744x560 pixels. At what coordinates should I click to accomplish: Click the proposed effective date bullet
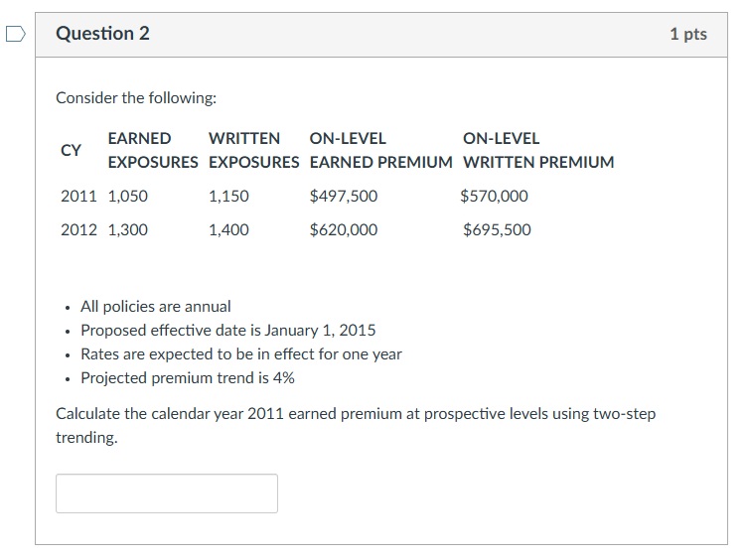tap(227, 331)
